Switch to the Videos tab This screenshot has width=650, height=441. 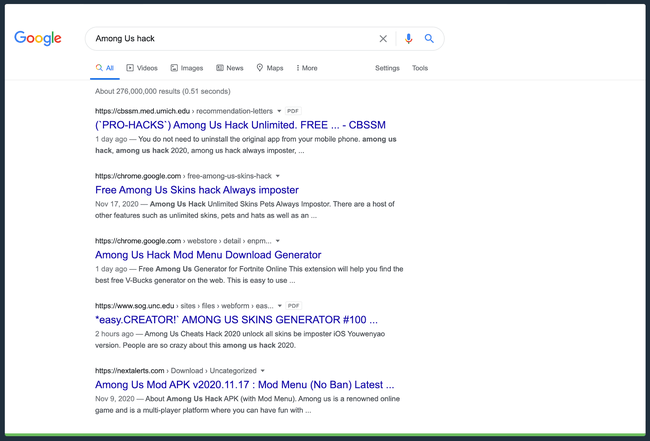point(142,68)
